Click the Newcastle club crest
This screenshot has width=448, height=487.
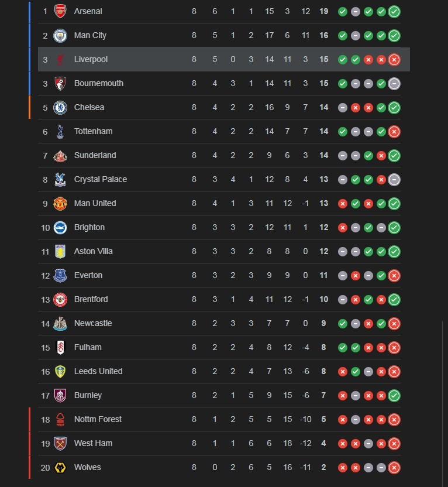click(60, 323)
